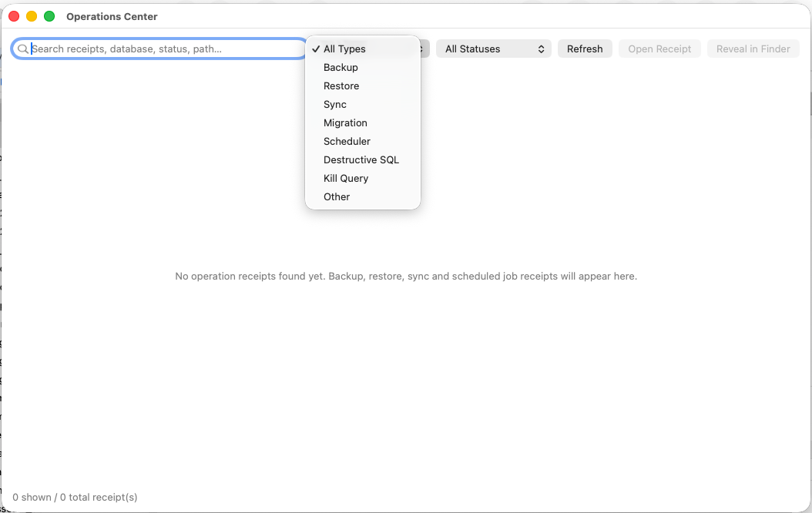The width and height of the screenshot is (812, 513).
Task: Click the '0 shown / 0 total receipt(s)' text
Action: click(x=75, y=497)
